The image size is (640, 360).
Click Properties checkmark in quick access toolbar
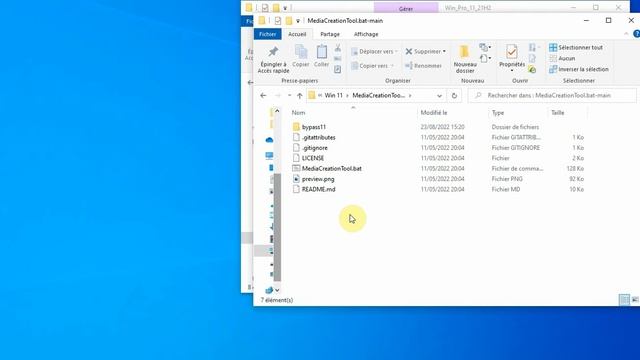[x=278, y=20]
